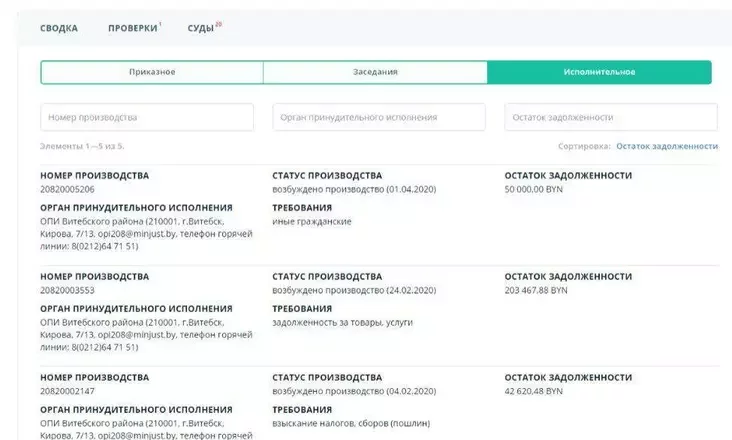Switch to the Заседания sub-tab
This screenshot has width=732, height=440.
[375, 72]
